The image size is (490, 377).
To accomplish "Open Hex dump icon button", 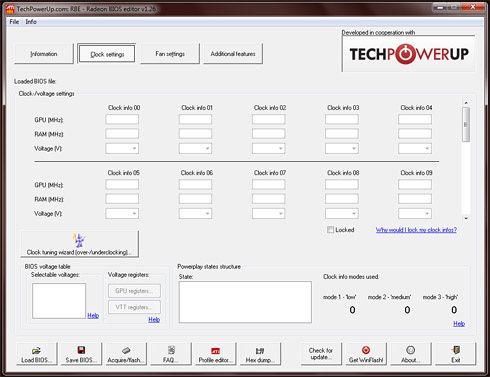I will tap(260, 354).
